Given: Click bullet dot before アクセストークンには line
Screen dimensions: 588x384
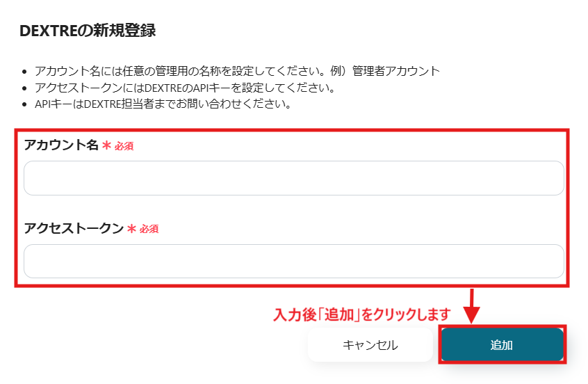Looking at the screenshot, I should [x=25, y=89].
